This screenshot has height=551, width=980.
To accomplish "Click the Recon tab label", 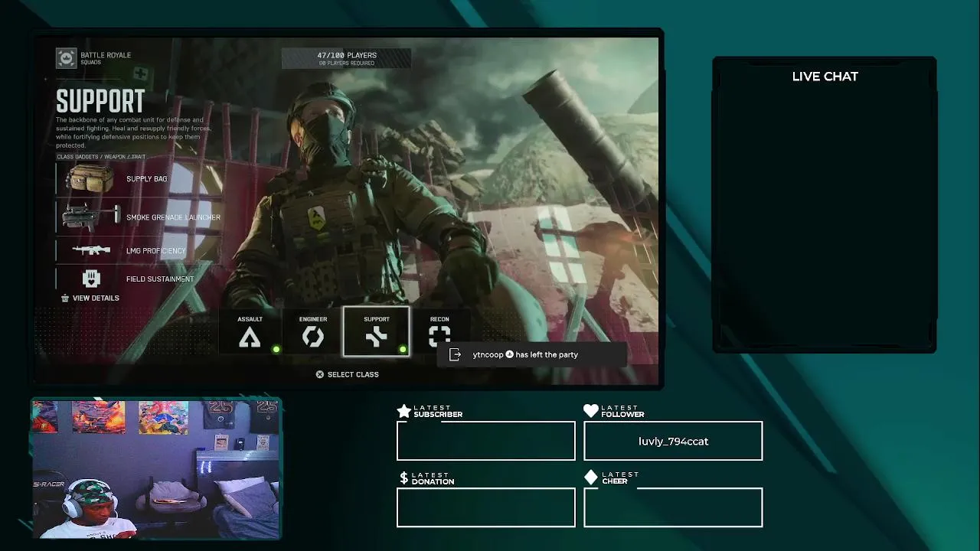I will [439, 319].
